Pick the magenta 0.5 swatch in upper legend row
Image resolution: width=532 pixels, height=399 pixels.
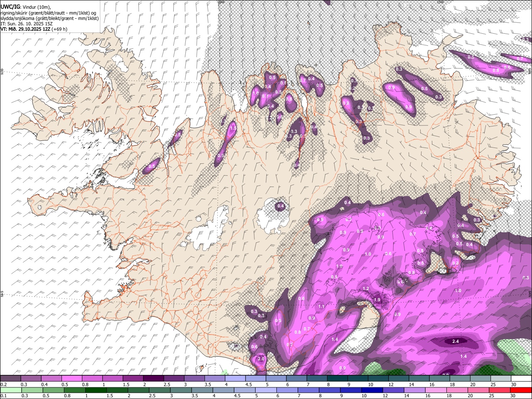coord(71,379)
